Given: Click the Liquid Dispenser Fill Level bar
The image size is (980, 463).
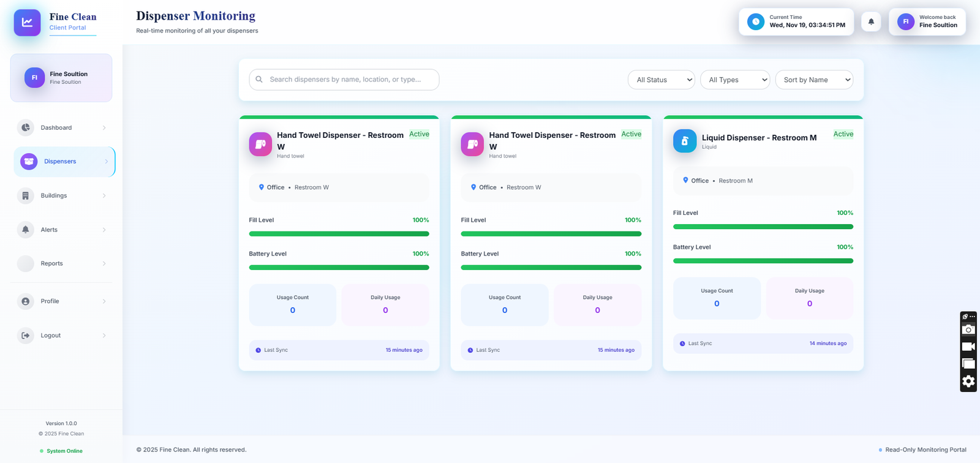Looking at the screenshot, I should pos(763,227).
